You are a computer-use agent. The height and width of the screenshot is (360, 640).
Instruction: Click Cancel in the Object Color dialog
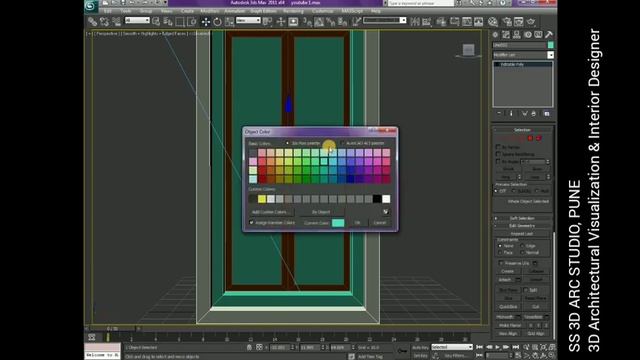380,223
